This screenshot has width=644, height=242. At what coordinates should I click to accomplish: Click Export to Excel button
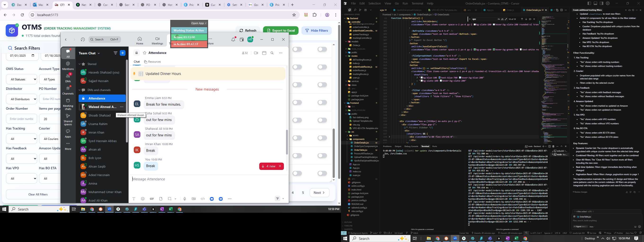click(281, 30)
